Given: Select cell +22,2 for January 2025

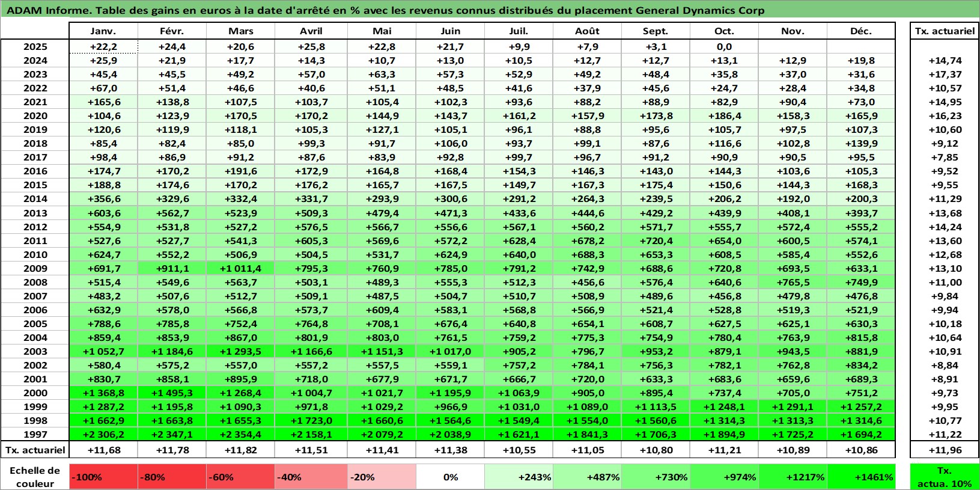Looking at the screenshot, I should point(103,46).
